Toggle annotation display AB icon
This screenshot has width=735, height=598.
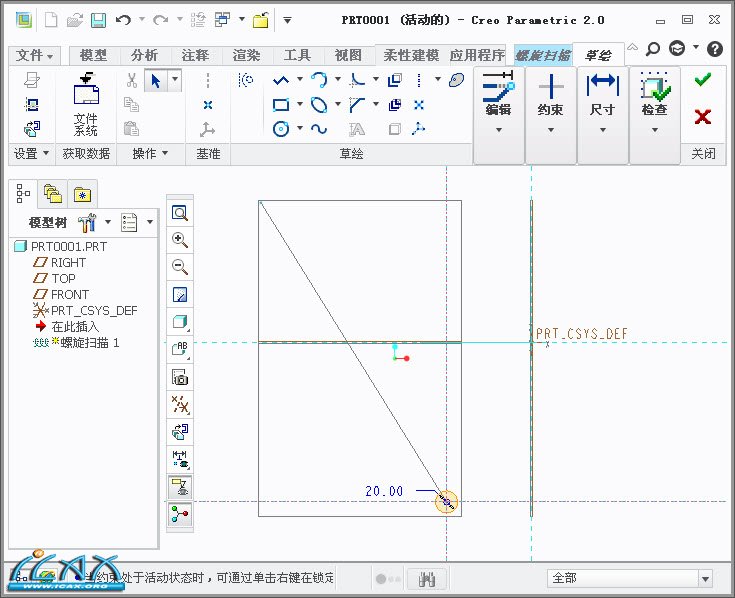pos(180,349)
